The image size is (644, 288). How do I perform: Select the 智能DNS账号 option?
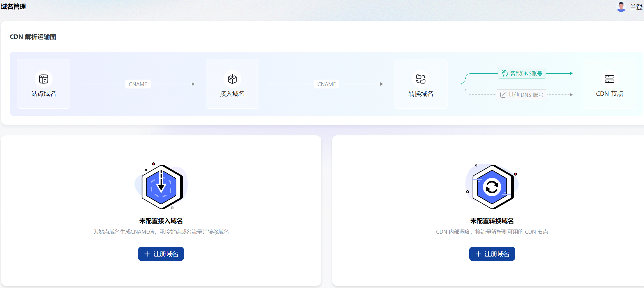(x=522, y=73)
